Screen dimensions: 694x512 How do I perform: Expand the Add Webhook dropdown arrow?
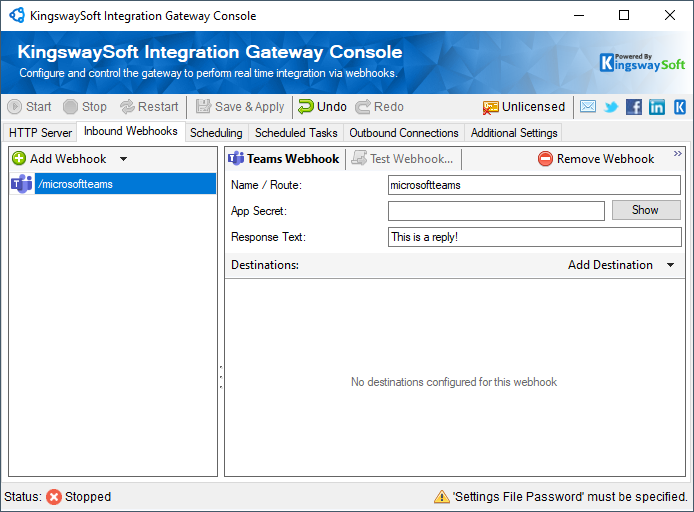[x=123, y=159]
